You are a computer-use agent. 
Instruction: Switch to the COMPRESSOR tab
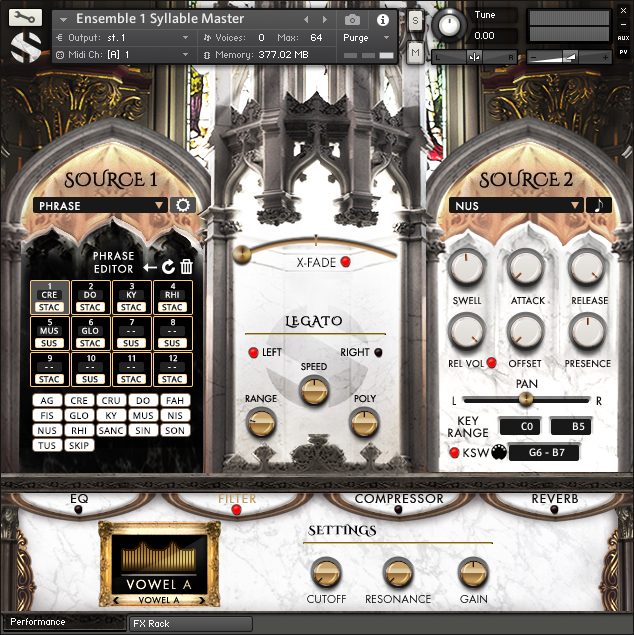coord(398,499)
